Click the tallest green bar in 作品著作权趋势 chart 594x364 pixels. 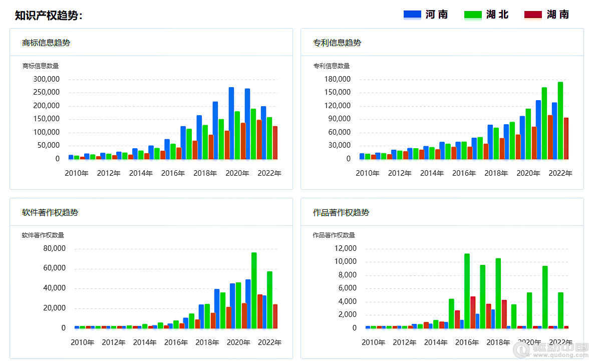(467, 290)
